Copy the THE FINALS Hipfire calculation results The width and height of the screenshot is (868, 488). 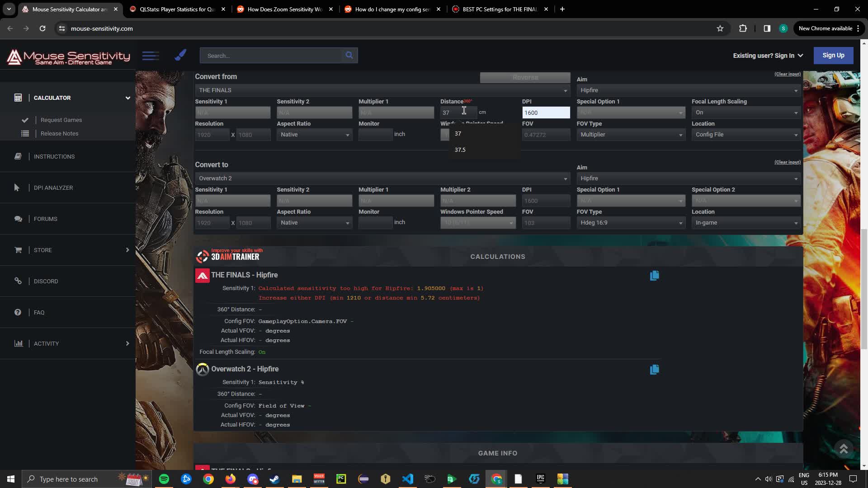tap(654, 275)
